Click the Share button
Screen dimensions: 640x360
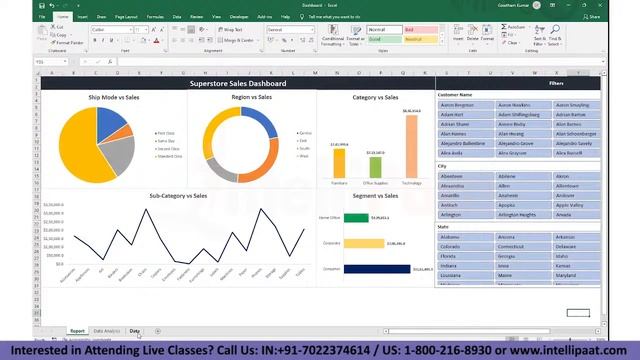click(x=591, y=17)
